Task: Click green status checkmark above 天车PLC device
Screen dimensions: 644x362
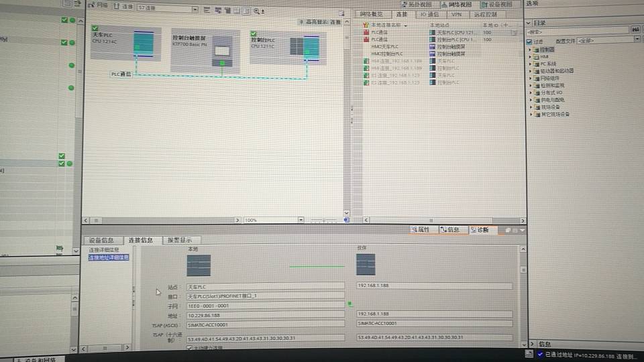Action: (x=95, y=28)
